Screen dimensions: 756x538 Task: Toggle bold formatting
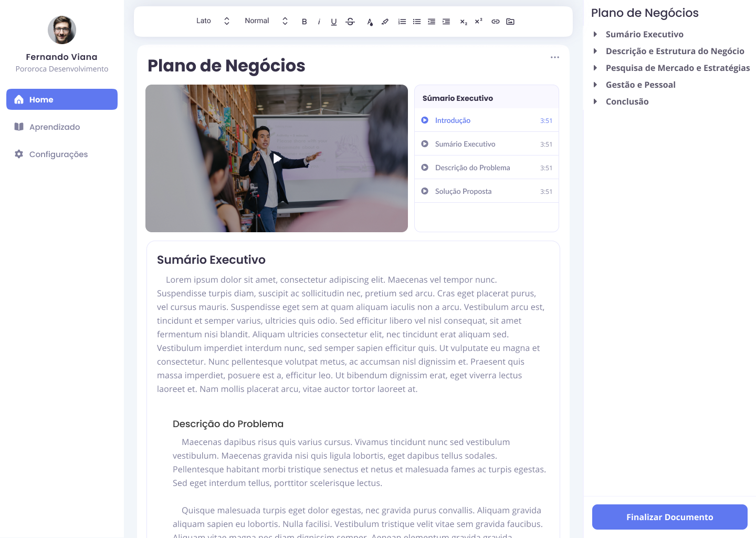coord(304,22)
